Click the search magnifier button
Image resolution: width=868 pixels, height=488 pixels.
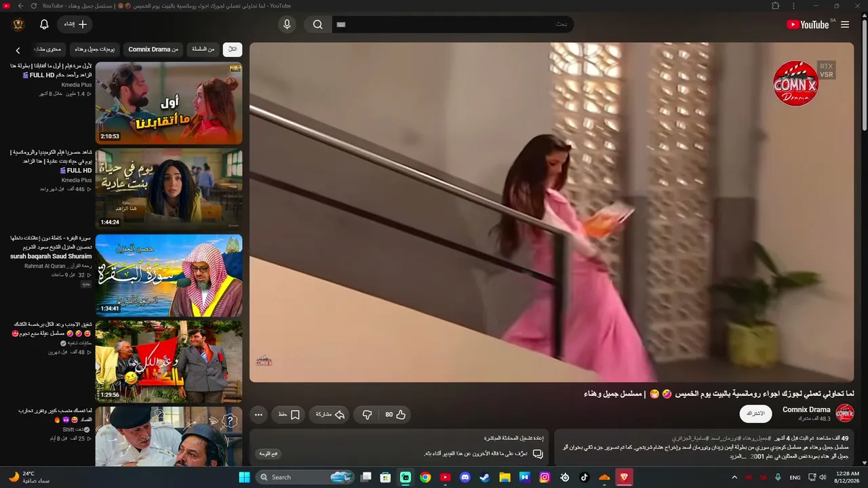[x=318, y=24]
